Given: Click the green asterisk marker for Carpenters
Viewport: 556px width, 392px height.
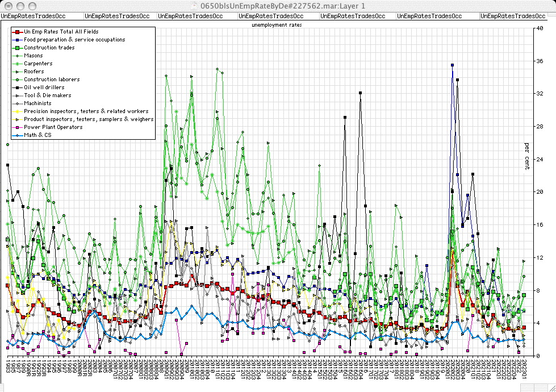Looking at the screenshot, I should [x=18, y=64].
